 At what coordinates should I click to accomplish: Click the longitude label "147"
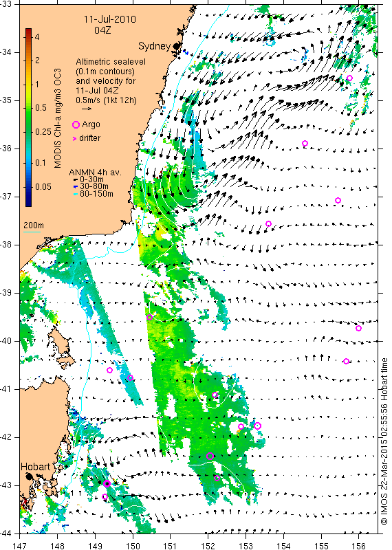pos(19,546)
